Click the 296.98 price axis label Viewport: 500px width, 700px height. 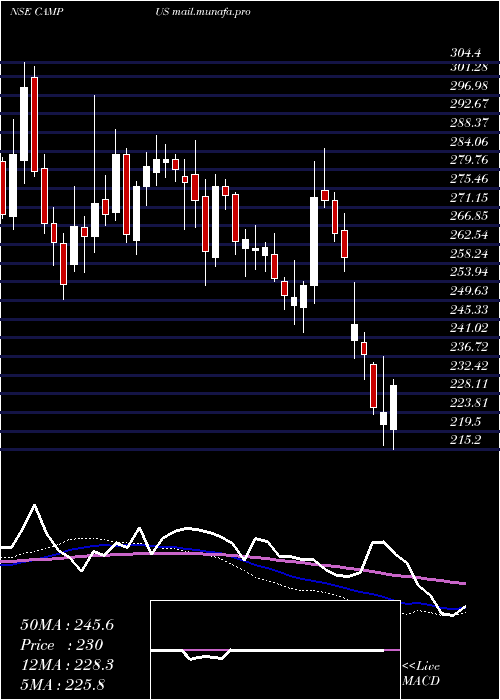[x=469, y=85]
